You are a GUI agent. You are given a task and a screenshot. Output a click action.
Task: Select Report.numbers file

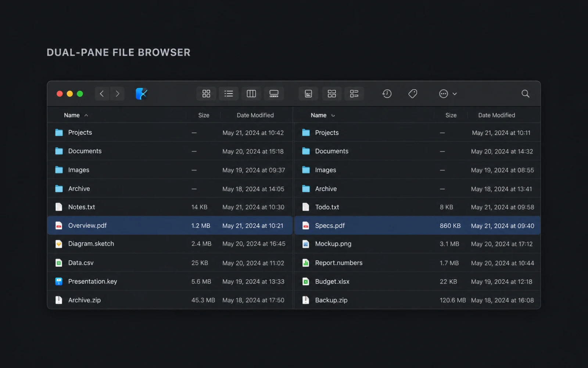point(417,263)
